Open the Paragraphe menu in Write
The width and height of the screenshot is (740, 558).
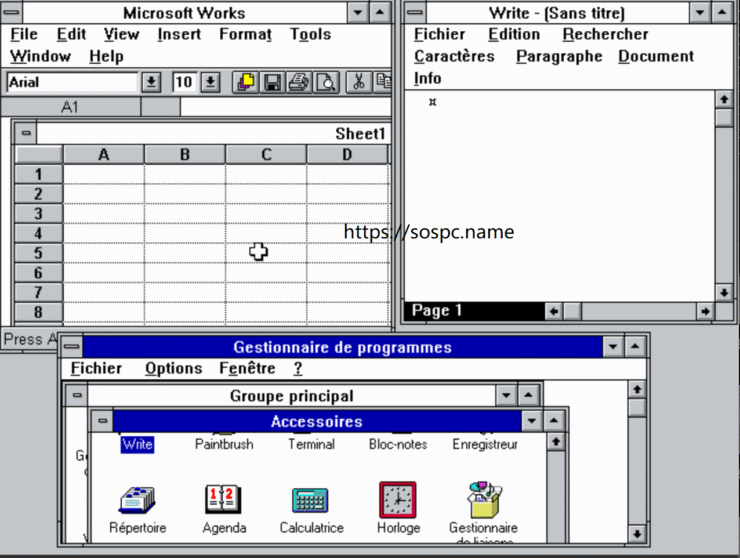point(559,57)
